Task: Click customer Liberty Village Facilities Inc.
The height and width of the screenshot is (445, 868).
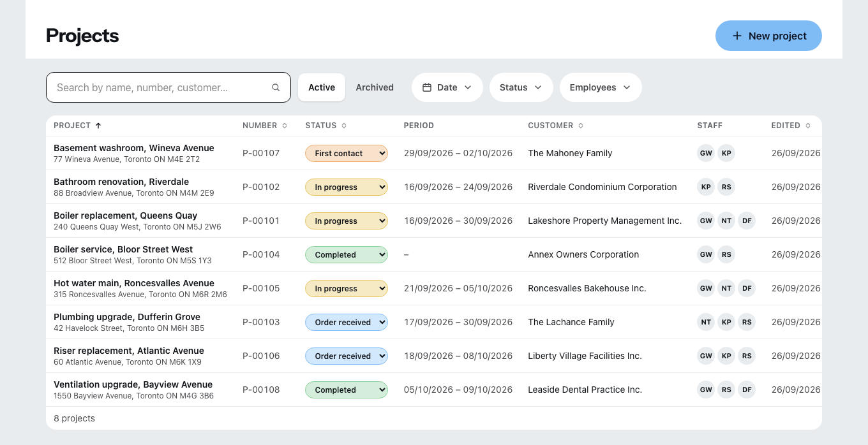Action: pyautogui.click(x=585, y=356)
